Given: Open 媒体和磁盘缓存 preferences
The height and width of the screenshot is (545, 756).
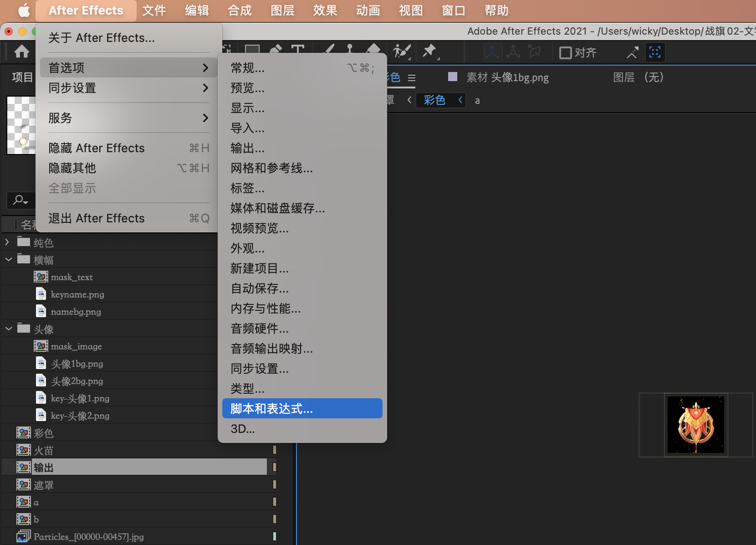Looking at the screenshot, I should pos(277,209).
